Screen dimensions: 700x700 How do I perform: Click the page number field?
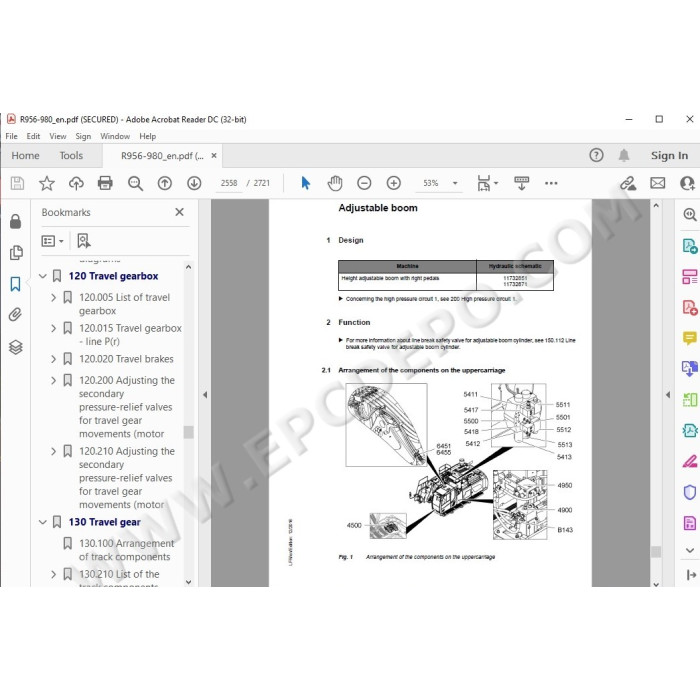tap(229, 183)
